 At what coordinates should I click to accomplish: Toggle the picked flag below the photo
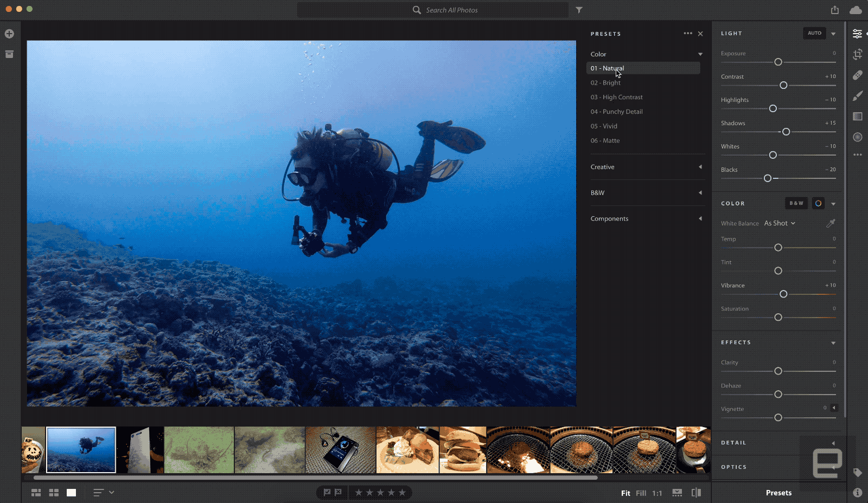click(x=328, y=492)
